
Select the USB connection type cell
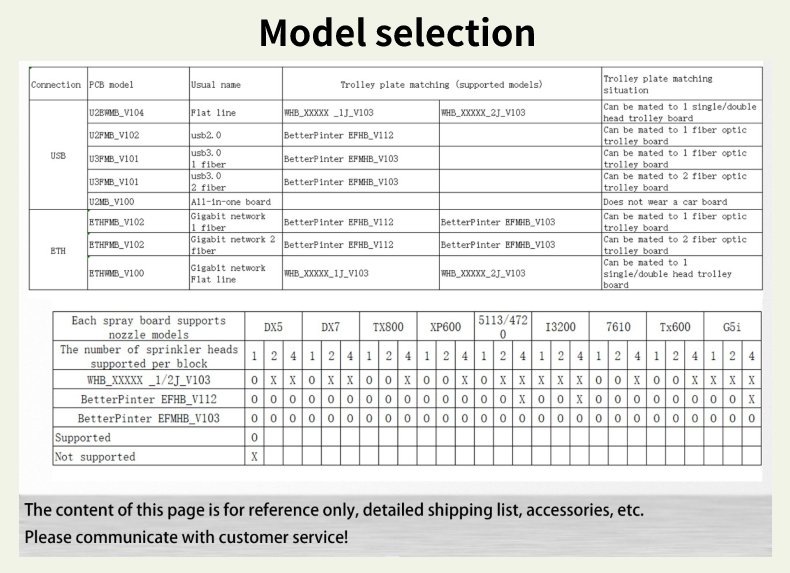[58, 155]
